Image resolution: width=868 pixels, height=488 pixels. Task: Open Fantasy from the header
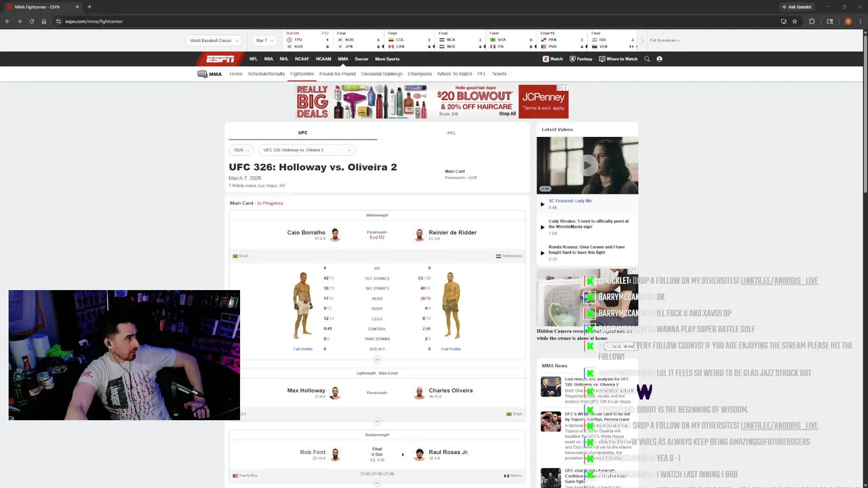point(581,59)
